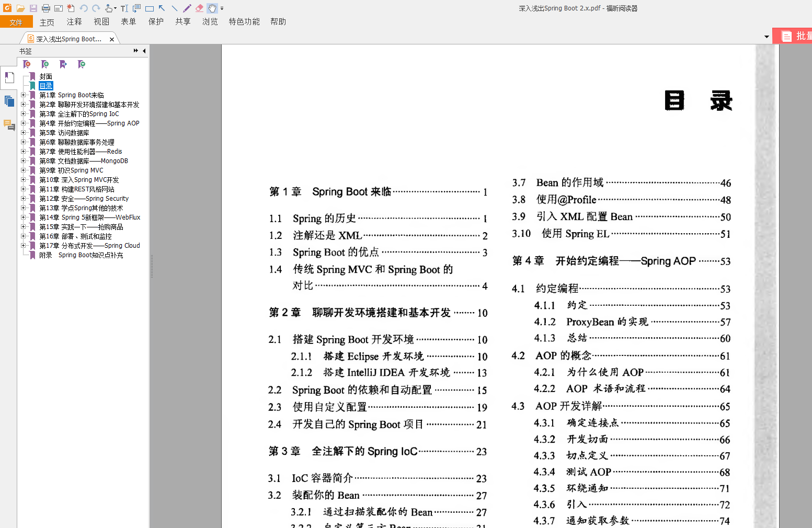Undo the last action
This screenshot has width=812, height=528.
coord(84,8)
